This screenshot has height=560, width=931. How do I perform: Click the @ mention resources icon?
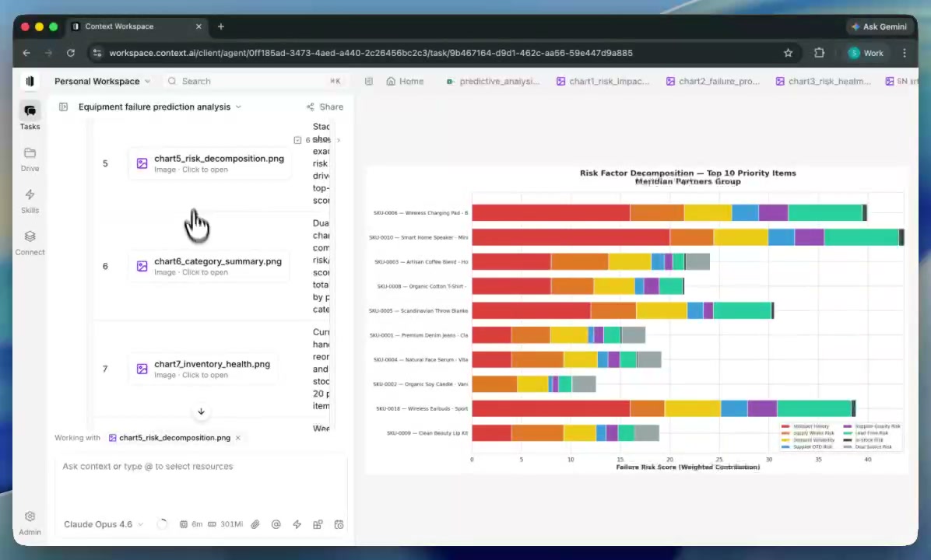tap(276, 524)
